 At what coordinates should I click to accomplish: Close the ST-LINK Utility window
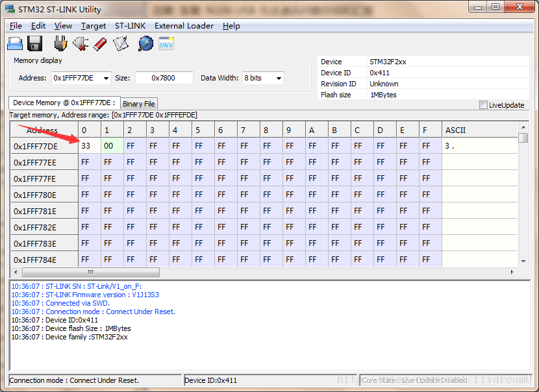point(520,7)
